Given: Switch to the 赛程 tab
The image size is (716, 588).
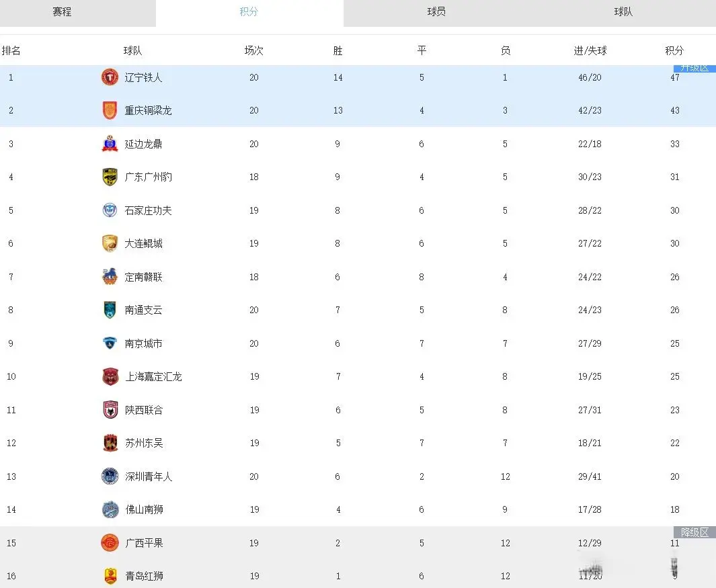Looking at the screenshot, I should pyautogui.click(x=61, y=12).
